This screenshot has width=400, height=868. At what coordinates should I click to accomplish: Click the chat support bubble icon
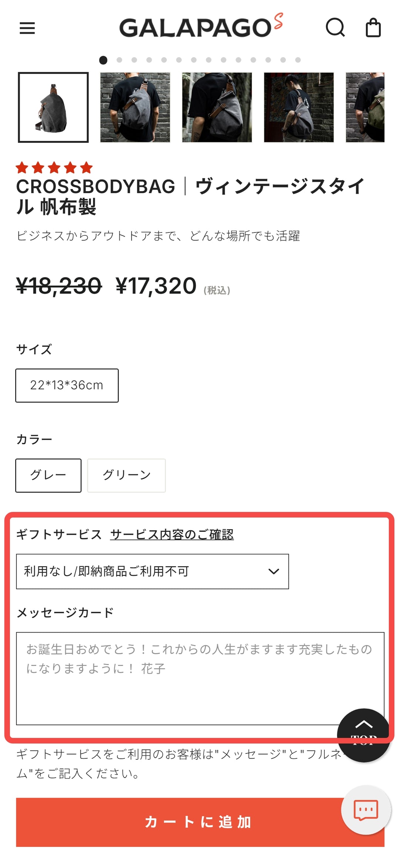pyautogui.click(x=366, y=809)
